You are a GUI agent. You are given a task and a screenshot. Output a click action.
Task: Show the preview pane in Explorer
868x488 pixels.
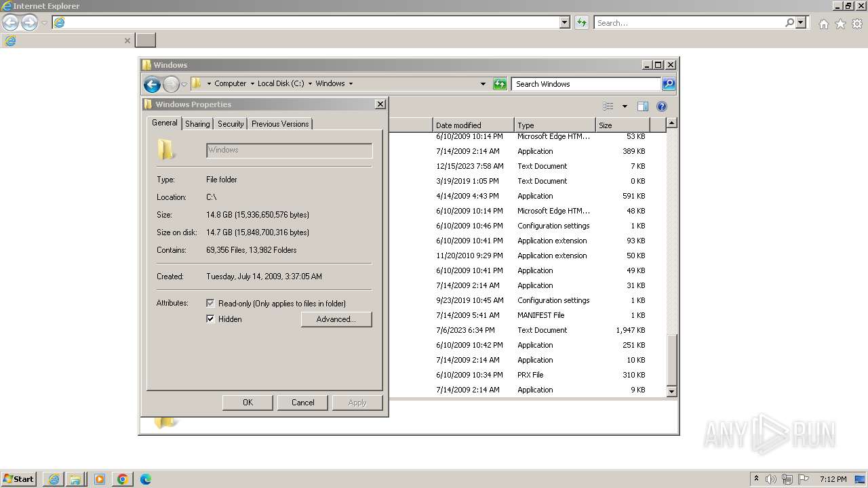(643, 106)
